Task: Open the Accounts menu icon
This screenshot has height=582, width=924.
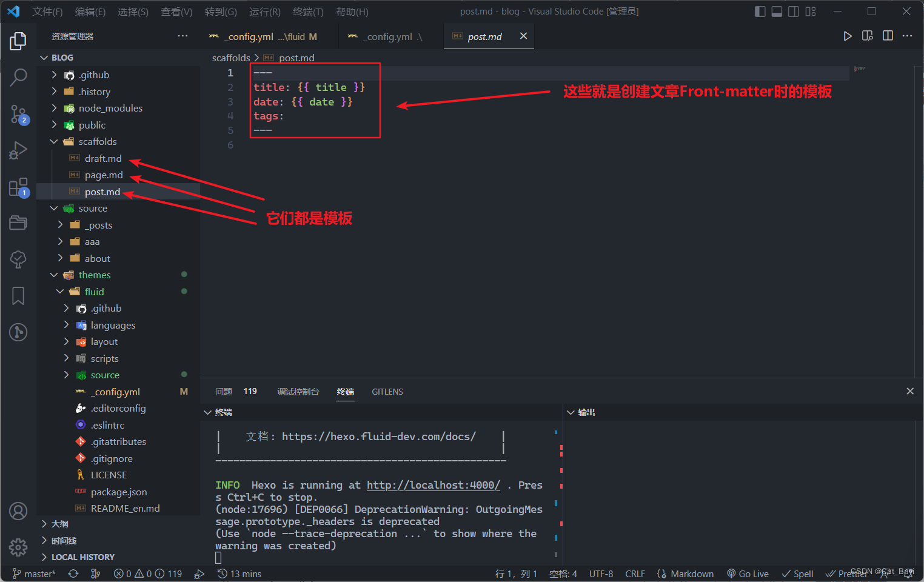Action: point(18,511)
